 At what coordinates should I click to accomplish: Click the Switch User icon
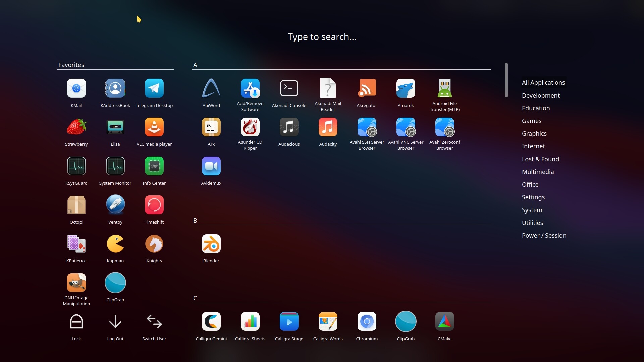click(154, 322)
